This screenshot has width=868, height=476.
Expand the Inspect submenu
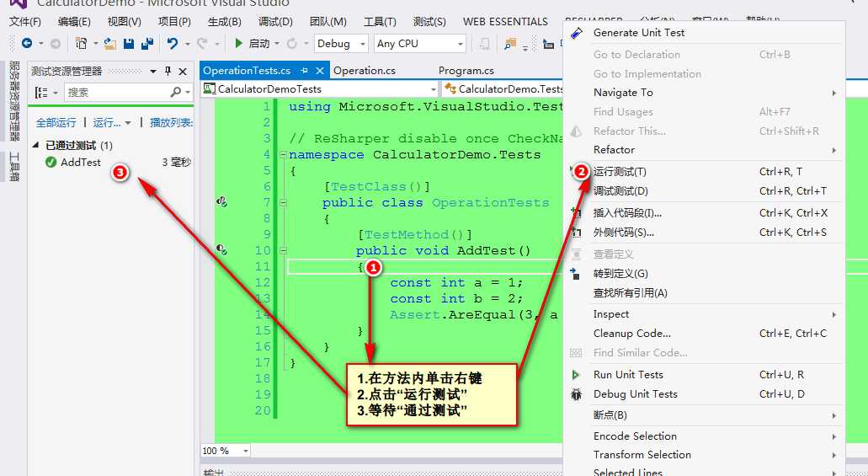[704, 314]
